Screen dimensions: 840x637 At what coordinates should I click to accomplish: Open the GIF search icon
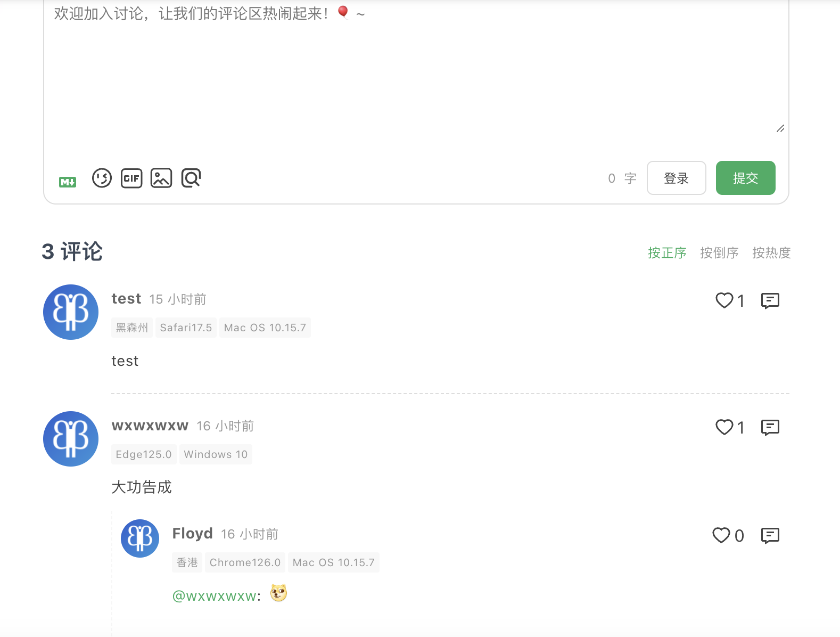click(x=131, y=178)
